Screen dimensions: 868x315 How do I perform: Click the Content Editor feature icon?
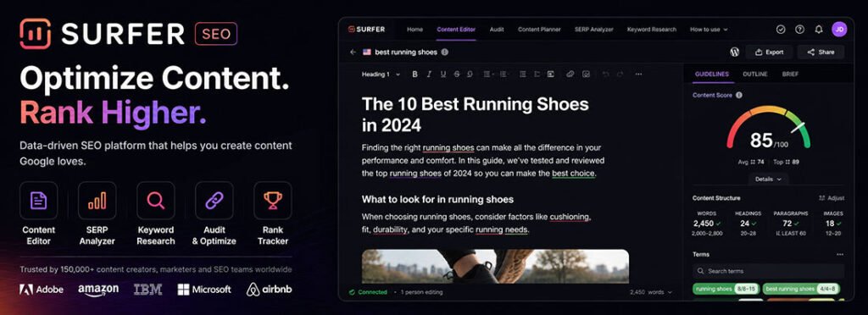point(39,201)
